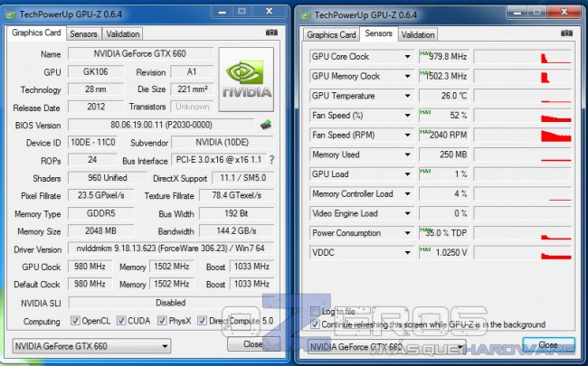Click the BIOS Version field
Image resolution: width=588 pixels, height=366 pixels.
(x=161, y=125)
